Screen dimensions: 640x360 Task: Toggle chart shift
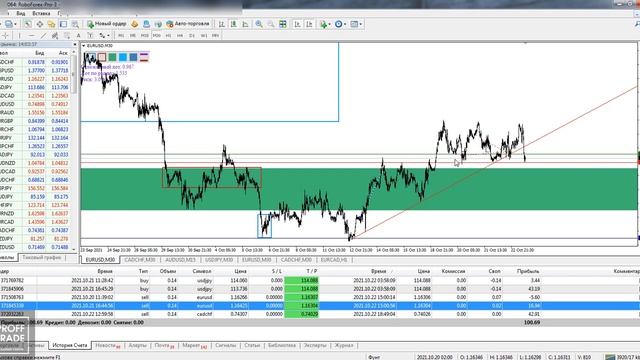[309, 24]
